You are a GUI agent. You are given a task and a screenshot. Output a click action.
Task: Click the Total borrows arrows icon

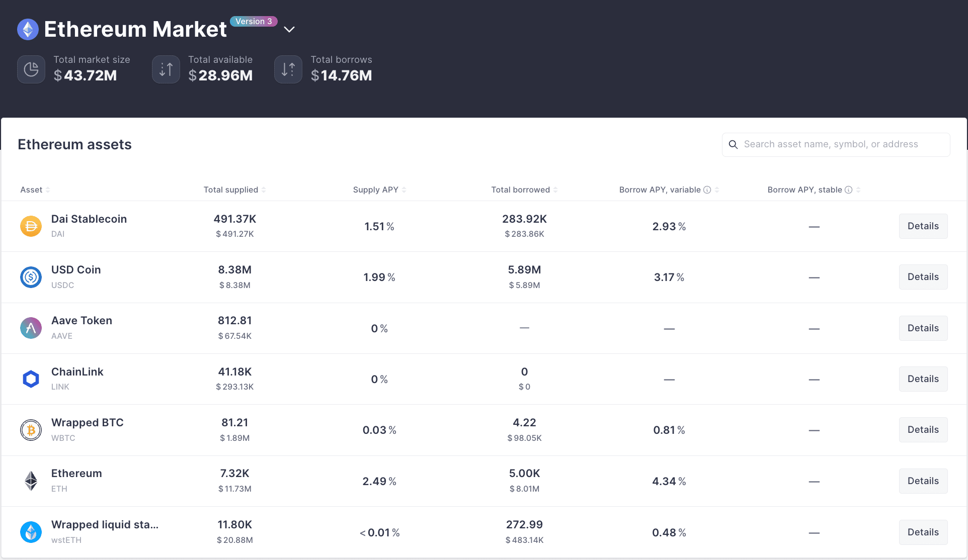point(288,69)
